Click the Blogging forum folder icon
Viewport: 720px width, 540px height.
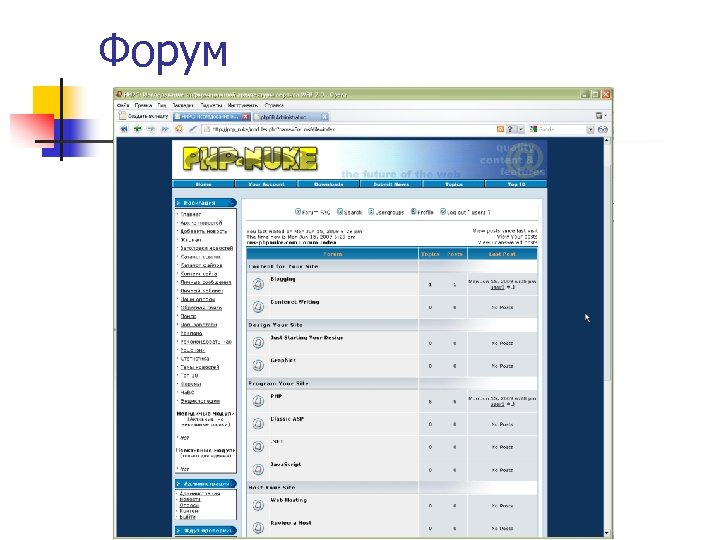258,284
